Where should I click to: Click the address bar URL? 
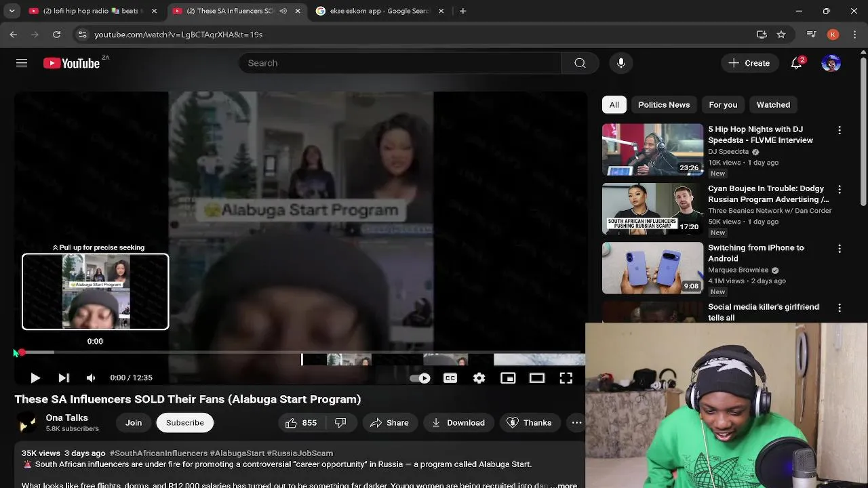[178, 35]
